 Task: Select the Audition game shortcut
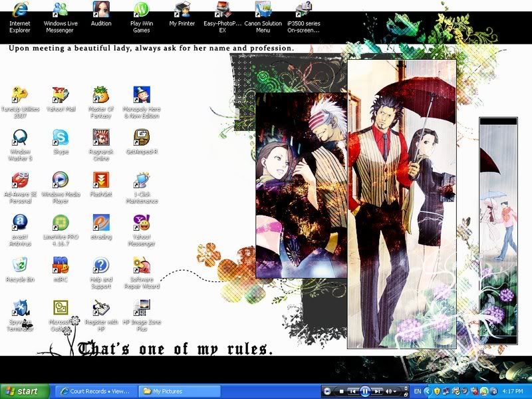pos(101,14)
